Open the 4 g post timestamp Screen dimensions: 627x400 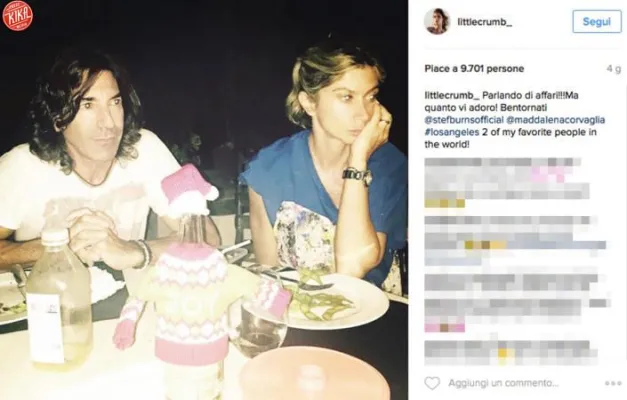[x=614, y=69]
